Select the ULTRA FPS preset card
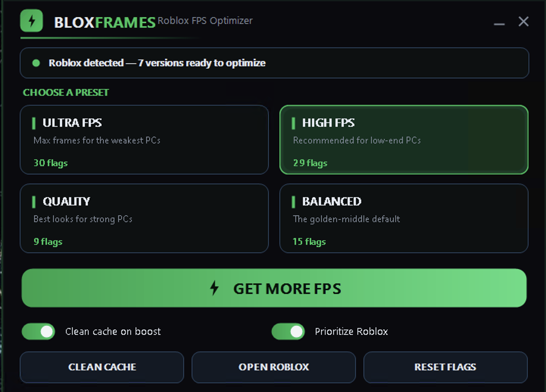Viewport: 546px width, 392px height. point(144,140)
